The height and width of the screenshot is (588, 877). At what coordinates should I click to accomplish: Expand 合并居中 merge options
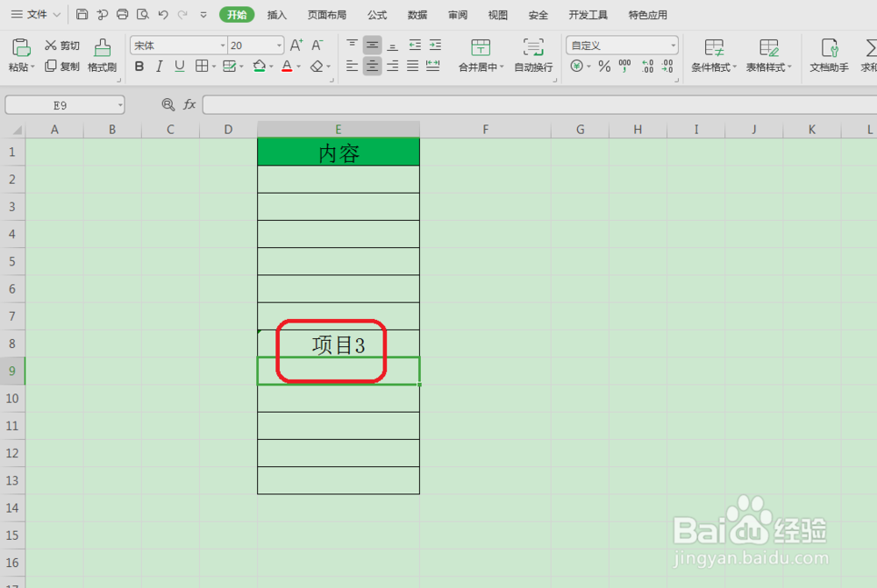(502, 67)
